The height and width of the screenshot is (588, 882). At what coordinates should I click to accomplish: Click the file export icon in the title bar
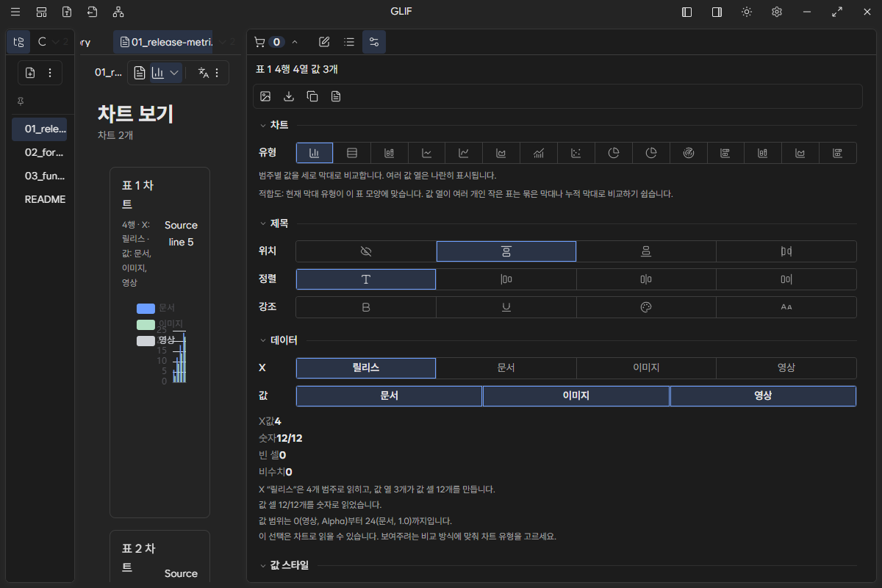click(x=67, y=12)
